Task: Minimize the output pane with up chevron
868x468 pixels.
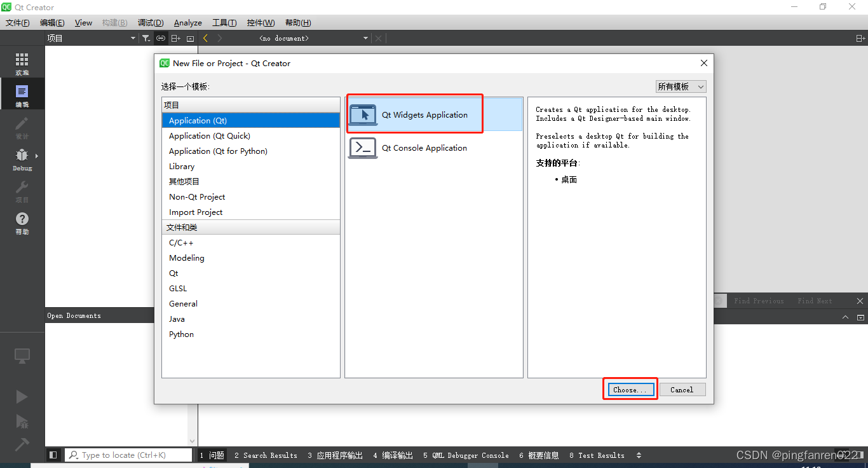Action: [x=845, y=317]
